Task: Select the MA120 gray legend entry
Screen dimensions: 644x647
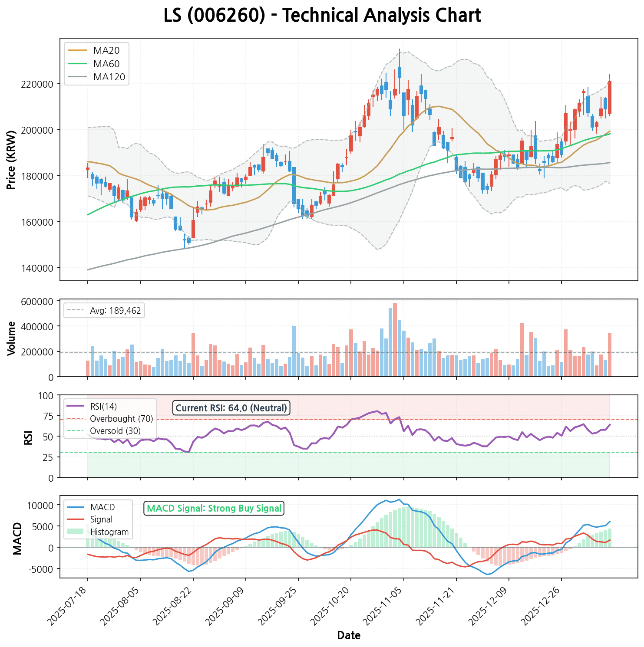Action: click(x=109, y=77)
